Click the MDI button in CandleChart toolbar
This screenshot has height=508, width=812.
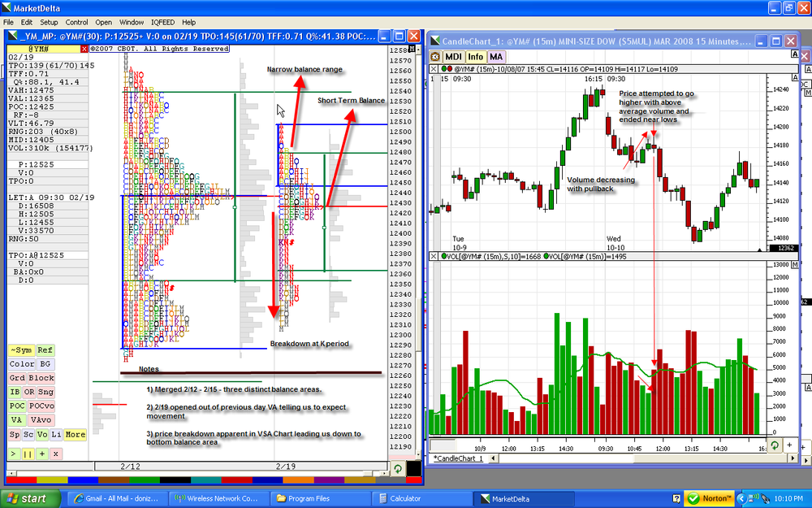(453, 57)
